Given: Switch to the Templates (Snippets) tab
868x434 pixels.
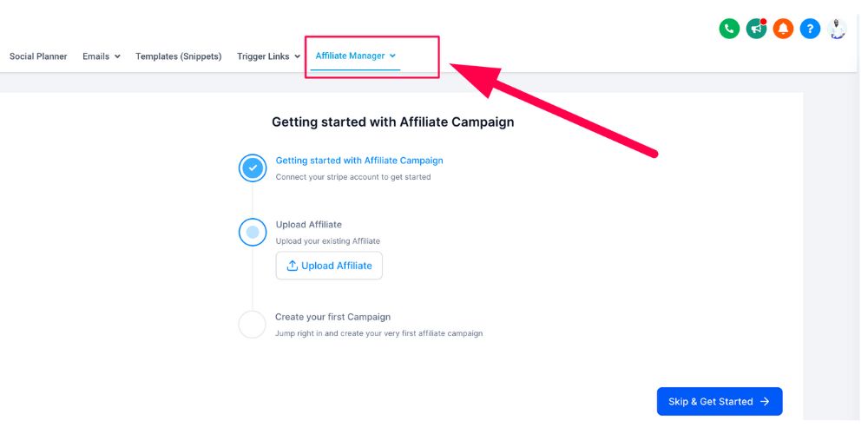Looking at the screenshot, I should tap(178, 56).
